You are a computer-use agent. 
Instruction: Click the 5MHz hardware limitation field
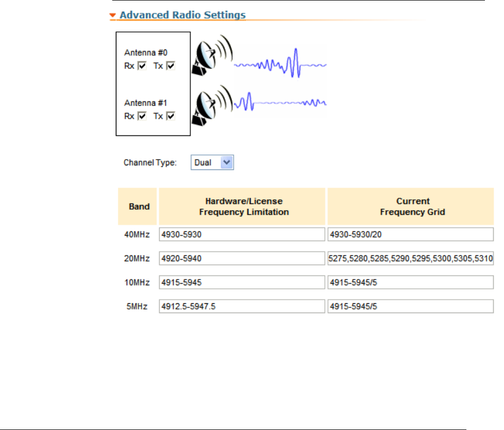242,306
